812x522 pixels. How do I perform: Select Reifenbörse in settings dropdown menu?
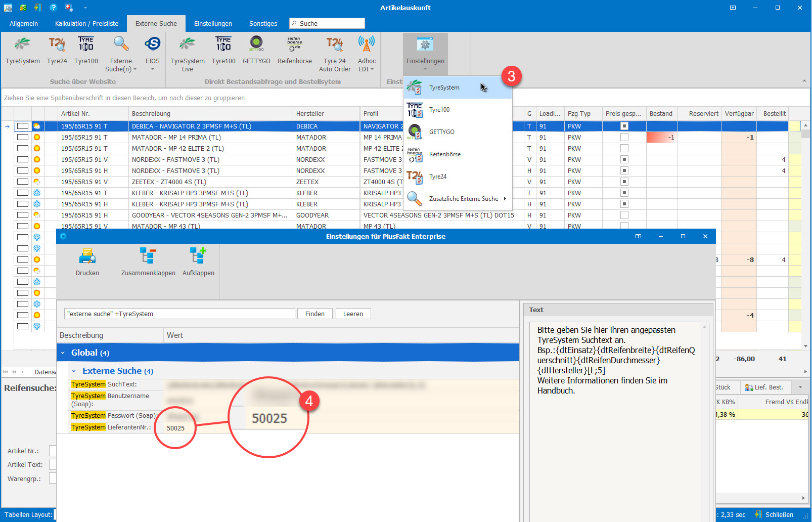tap(458, 154)
